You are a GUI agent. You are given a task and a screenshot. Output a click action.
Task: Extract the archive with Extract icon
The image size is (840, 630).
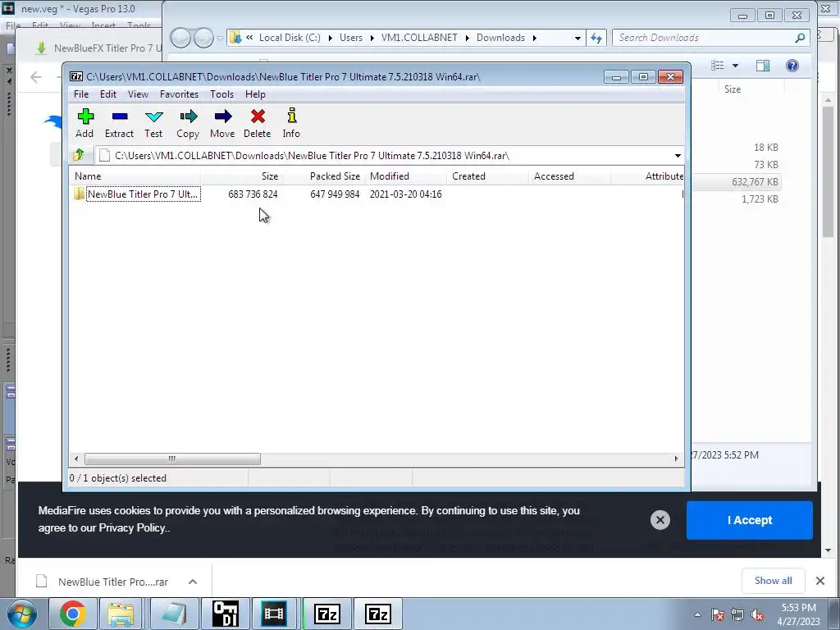(119, 123)
